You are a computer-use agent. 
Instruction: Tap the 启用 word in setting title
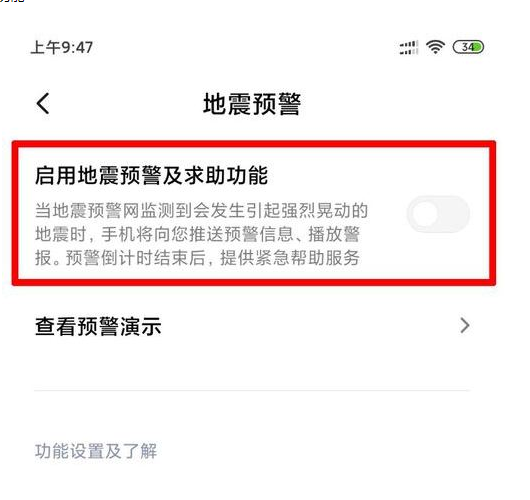[56, 175]
